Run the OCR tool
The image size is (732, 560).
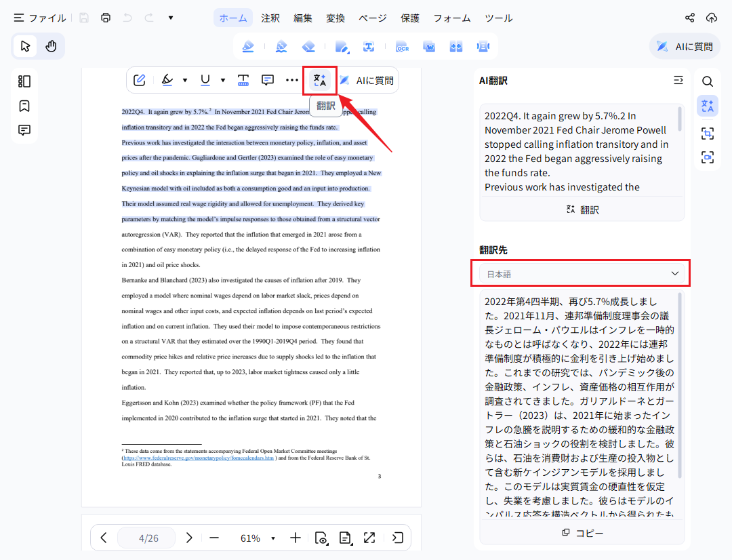pos(402,47)
